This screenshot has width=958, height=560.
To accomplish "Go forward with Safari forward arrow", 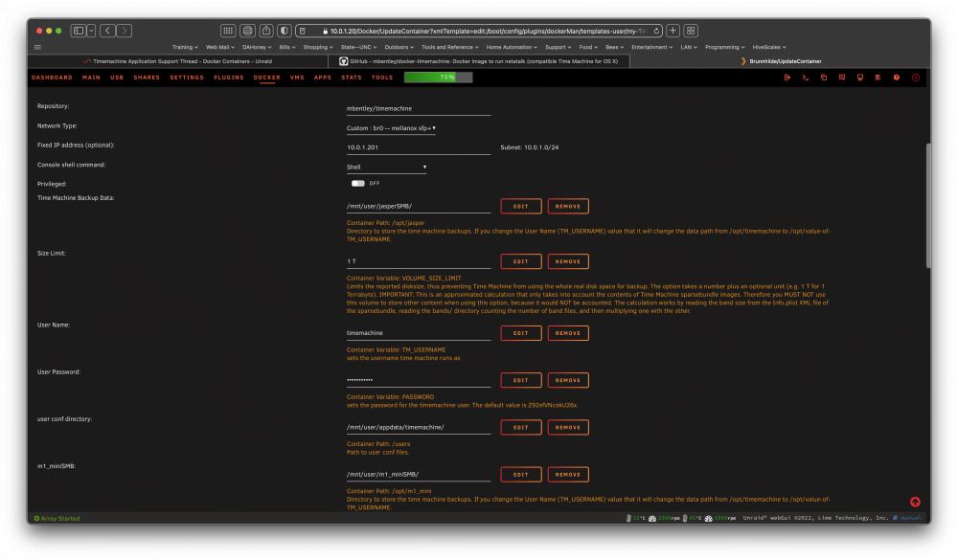I will 124,31.
